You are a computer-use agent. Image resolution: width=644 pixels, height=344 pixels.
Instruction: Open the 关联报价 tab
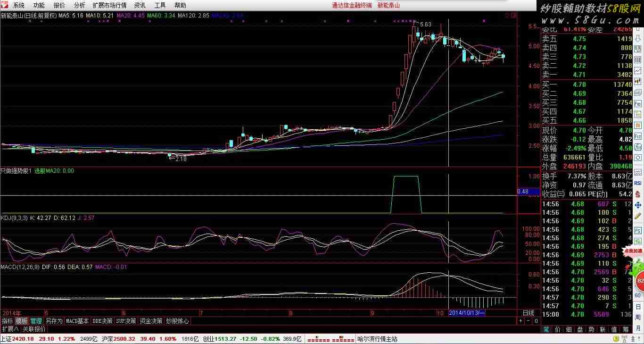pyautogui.click(x=34, y=329)
